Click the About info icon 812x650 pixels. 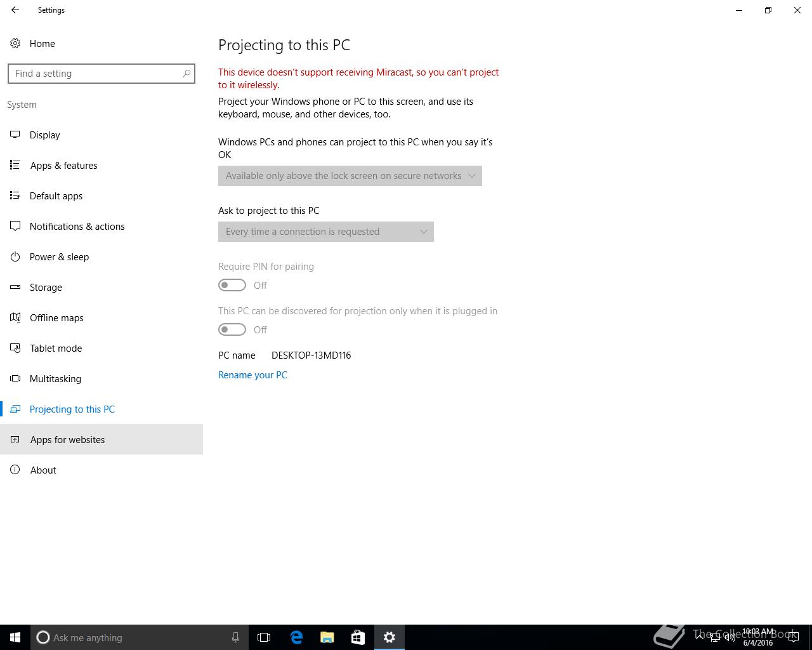(x=15, y=470)
